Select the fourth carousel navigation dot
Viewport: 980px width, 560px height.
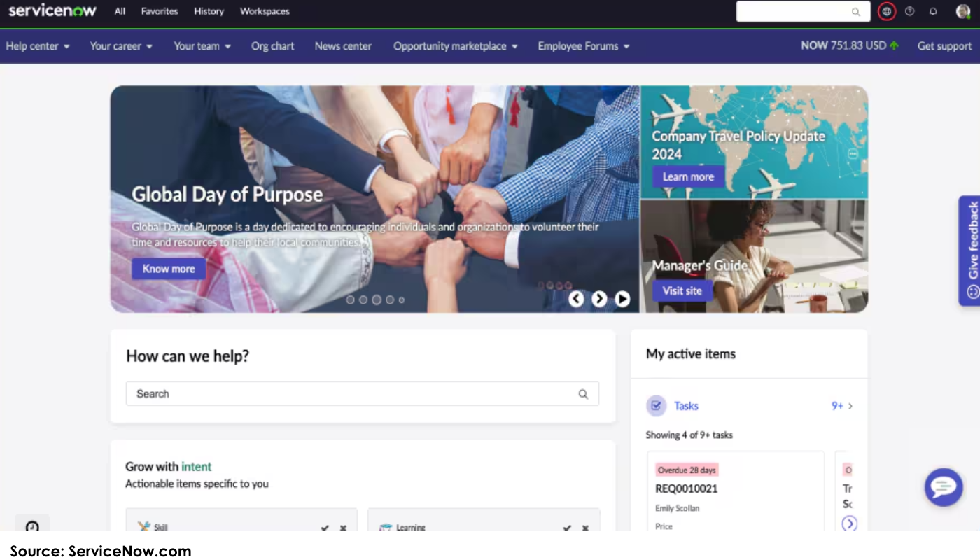click(x=388, y=300)
